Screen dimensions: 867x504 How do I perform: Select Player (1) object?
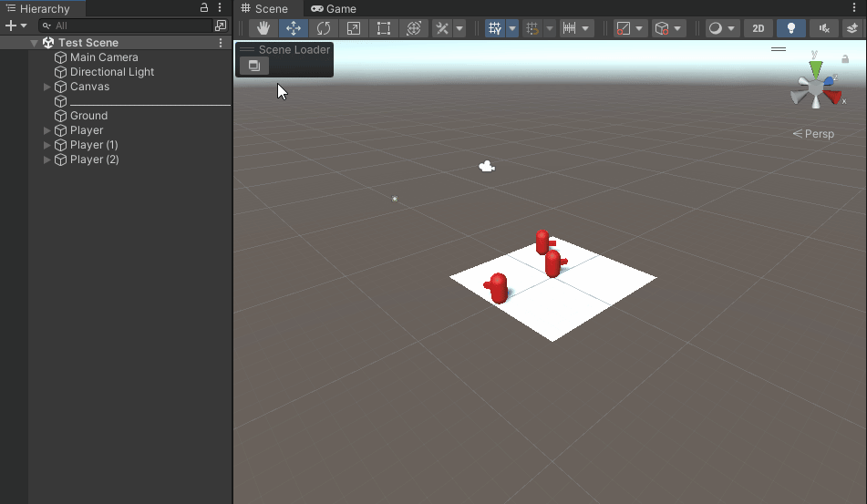pos(94,145)
